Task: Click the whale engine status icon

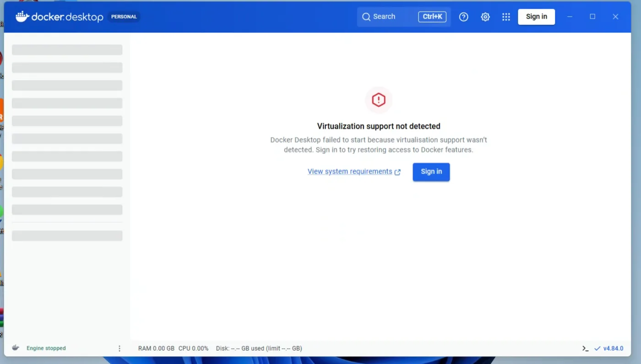Action: (x=16, y=348)
